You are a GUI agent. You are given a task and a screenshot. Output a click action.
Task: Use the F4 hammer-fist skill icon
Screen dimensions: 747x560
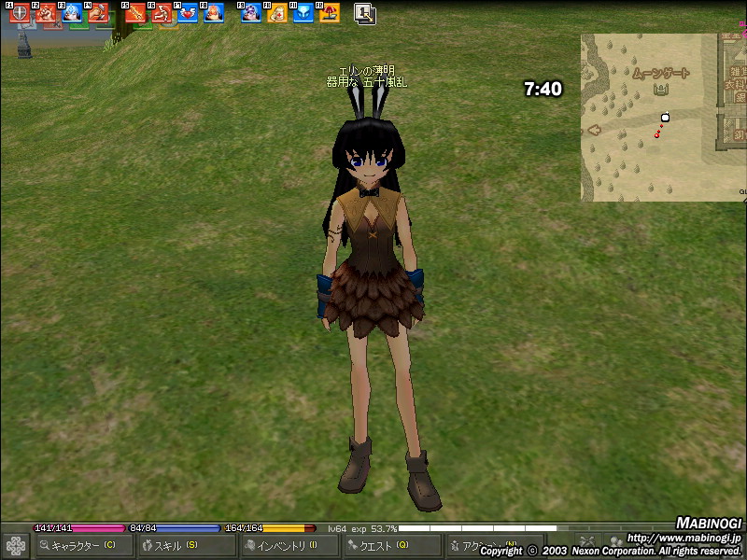(x=98, y=13)
